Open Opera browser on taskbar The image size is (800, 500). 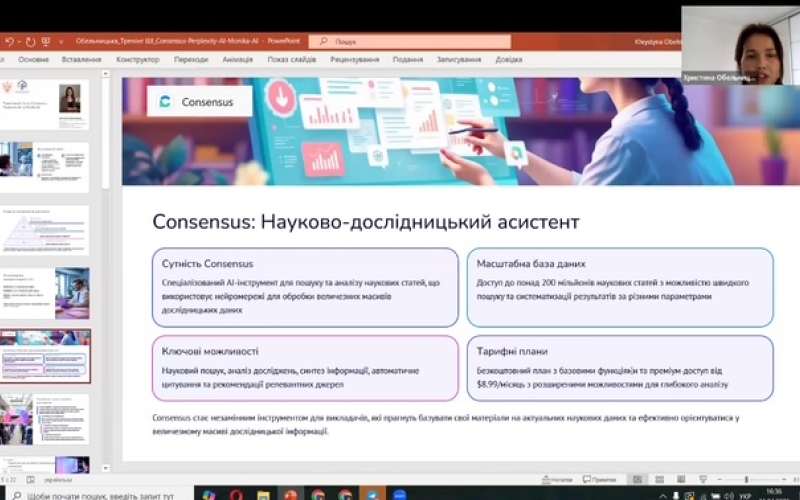(x=236, y=495)
